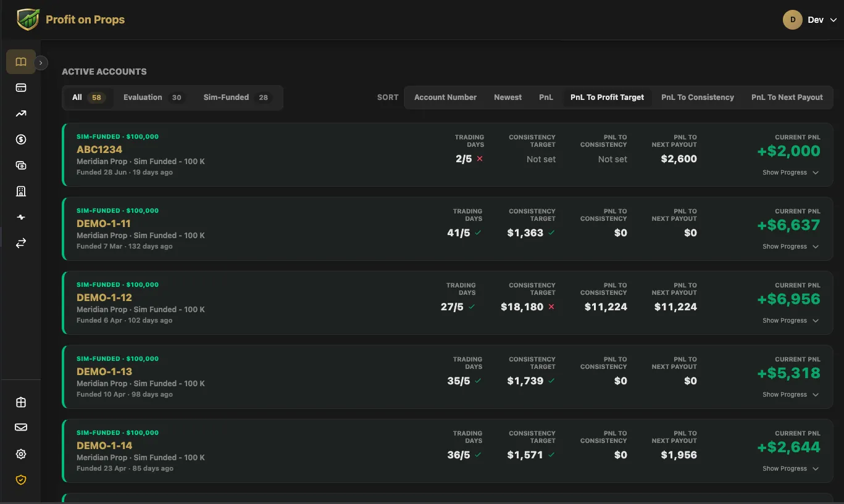
Task: Open the DEMO-1-13 account name link
Action: coord(104,371)
